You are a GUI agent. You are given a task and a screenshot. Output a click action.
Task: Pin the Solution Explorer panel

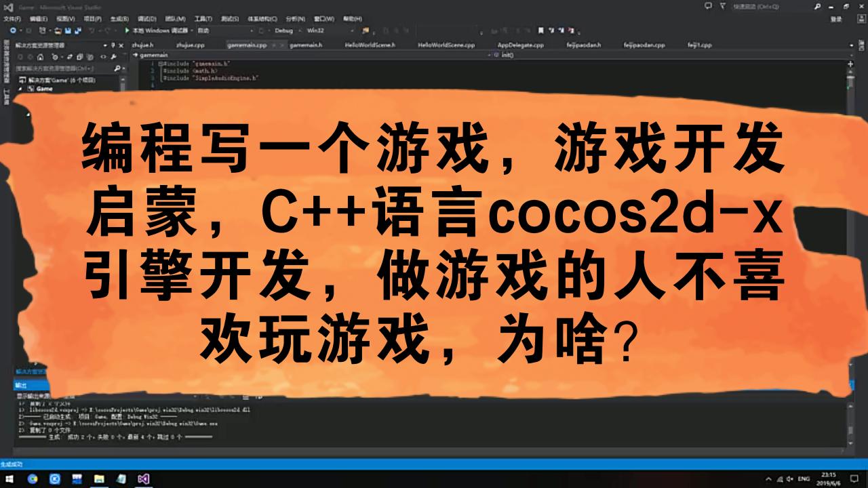click(113, 45)
